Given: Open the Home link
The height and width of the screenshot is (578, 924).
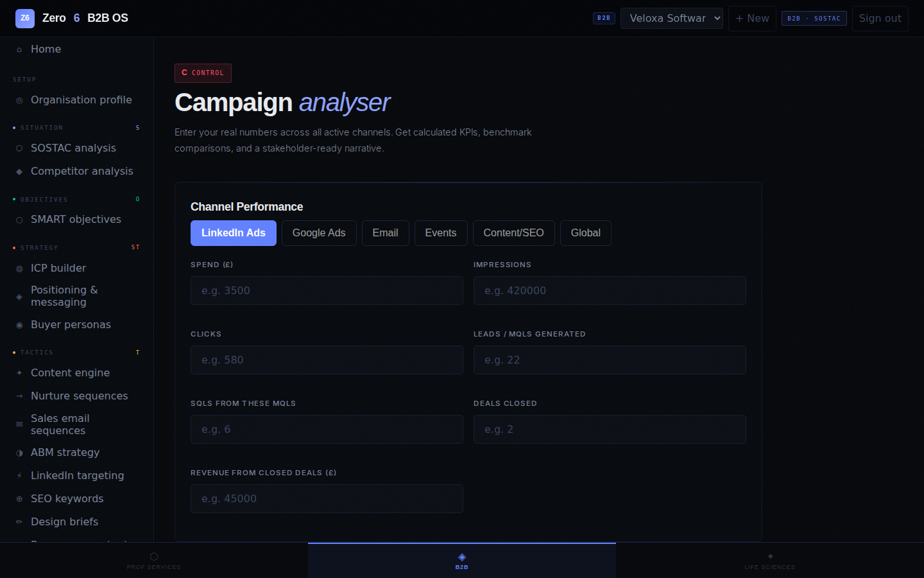Looking at the screenshot, I should pos(77,49).
